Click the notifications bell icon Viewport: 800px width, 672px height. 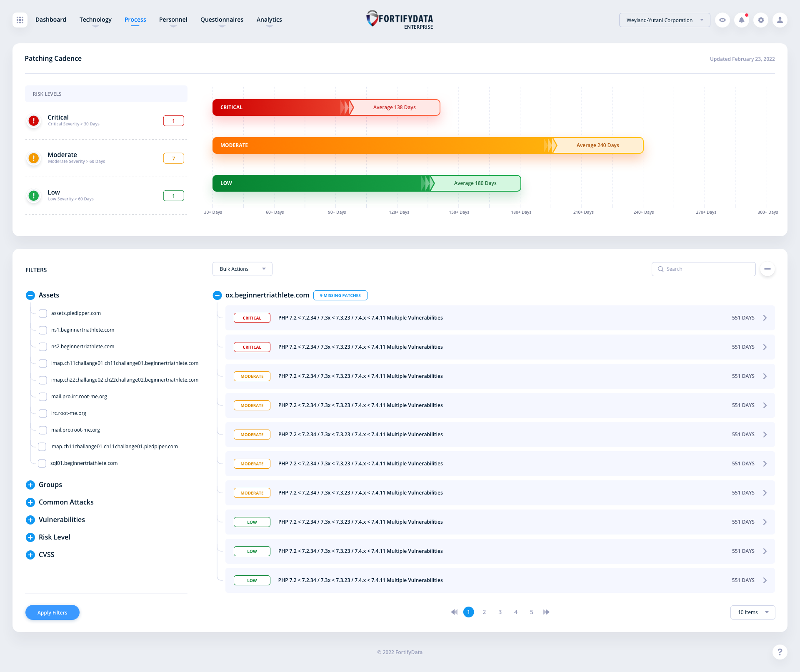pyautogui.click(x=742, y=20)
